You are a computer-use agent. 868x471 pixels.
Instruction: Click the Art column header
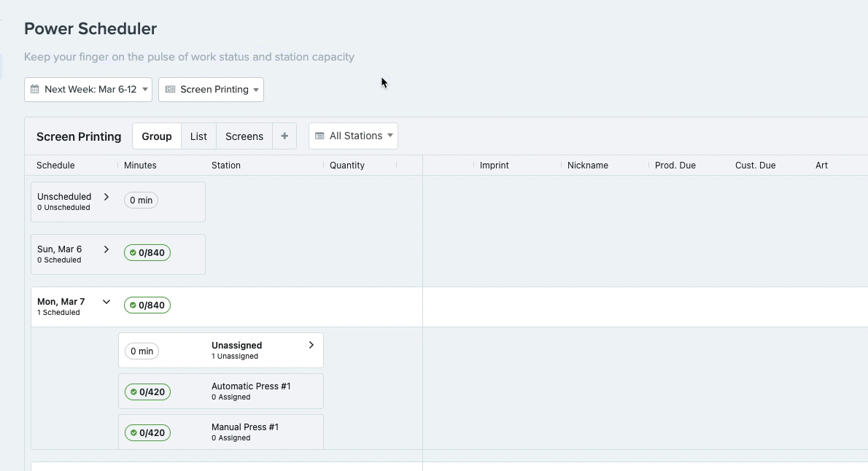coord(821,166)
